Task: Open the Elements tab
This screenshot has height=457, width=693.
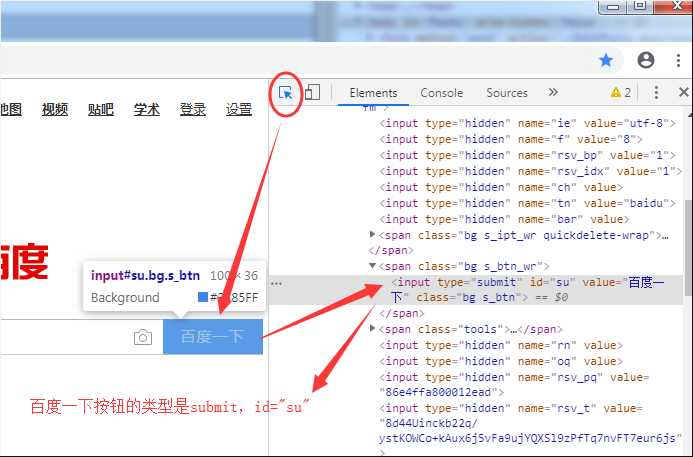Action: [373, 93]
